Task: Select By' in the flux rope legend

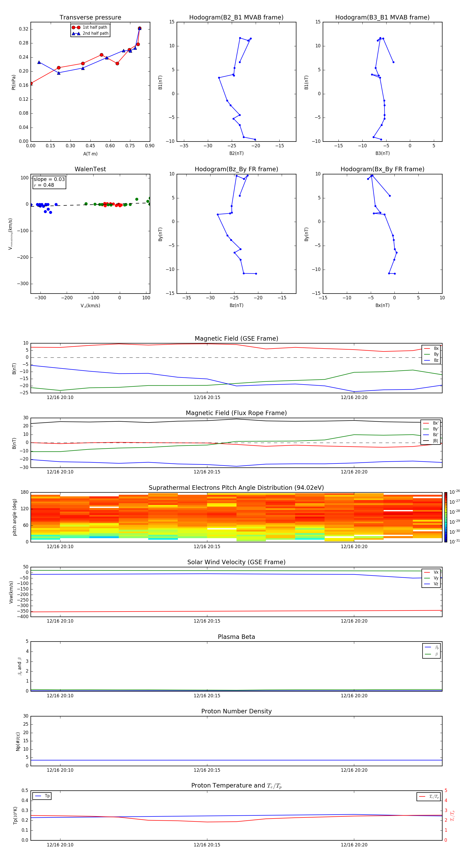Action: click(x=431, y=429)
